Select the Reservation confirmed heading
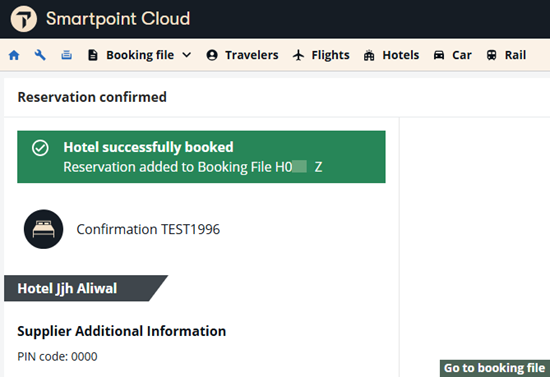This screenshot has width=550, height=377. 92,97
